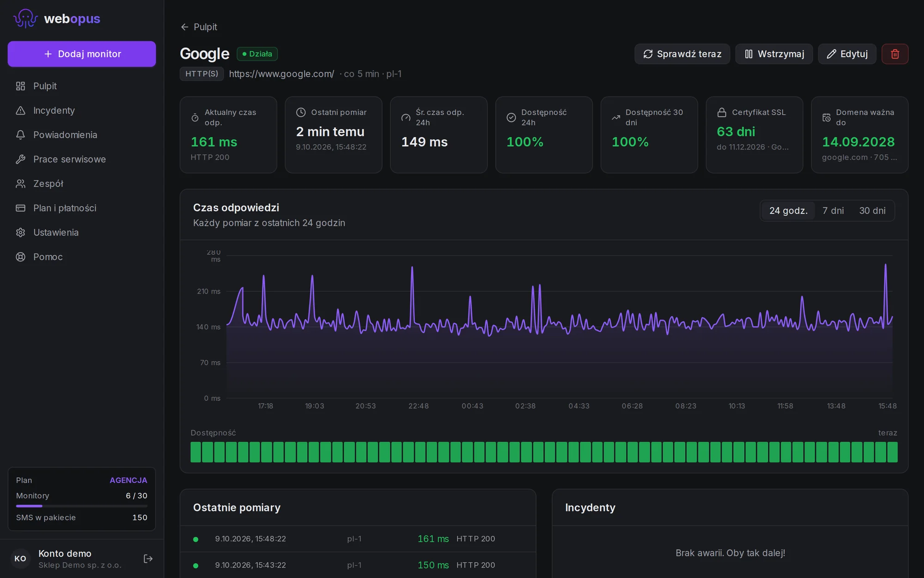This screenshot has width=924, height=578.
Task: Open Incydenty in the sidebar
Action: coord(82,111)
